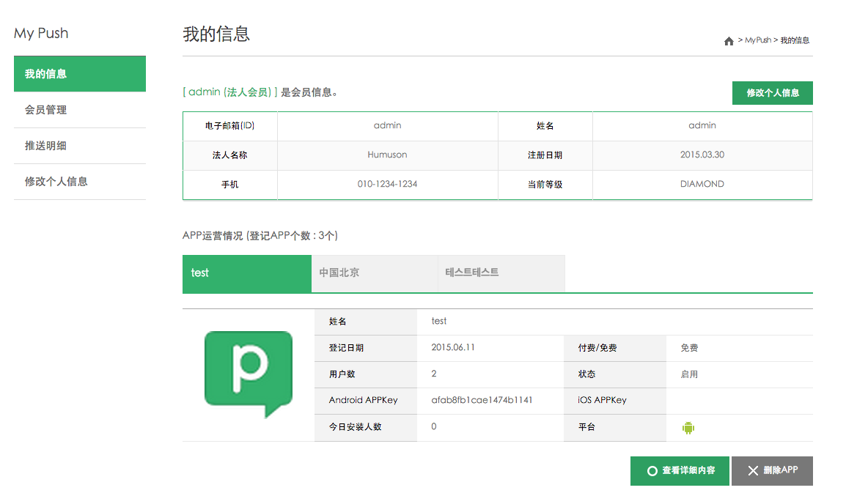Click the 法人名称 label cell
The width and height of the screenshot is (846, 504).
[x=230, y=156]
